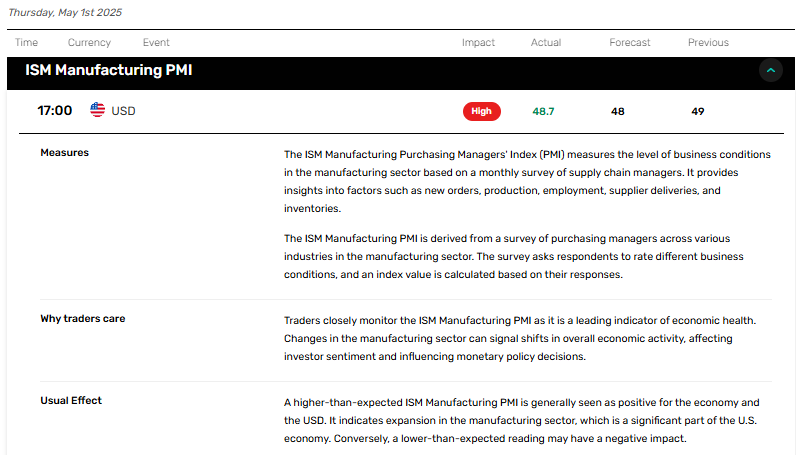Click the Why traders care label
The image size is (796, 455).
point(83,318)
